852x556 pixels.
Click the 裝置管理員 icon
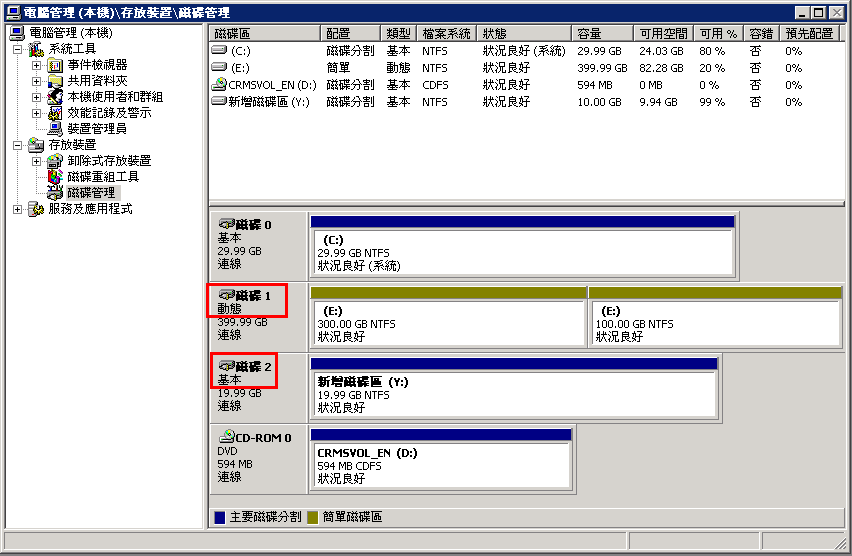[55, 129]
